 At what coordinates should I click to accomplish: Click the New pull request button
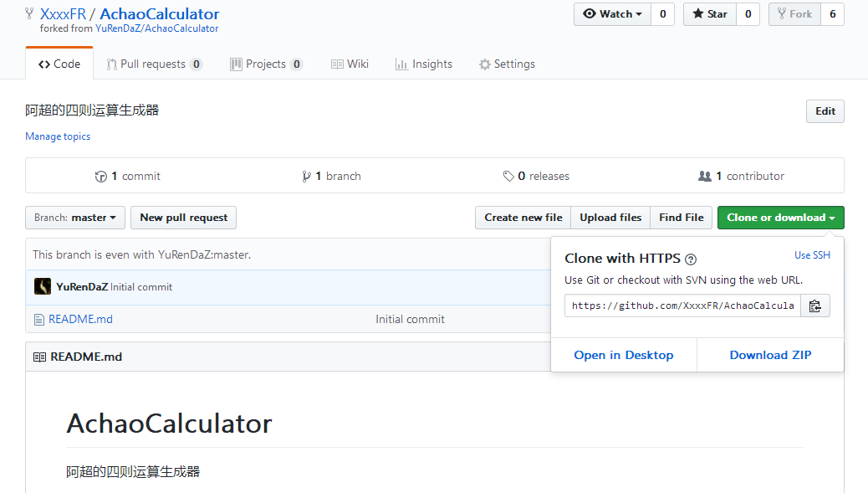click(183, 218)
